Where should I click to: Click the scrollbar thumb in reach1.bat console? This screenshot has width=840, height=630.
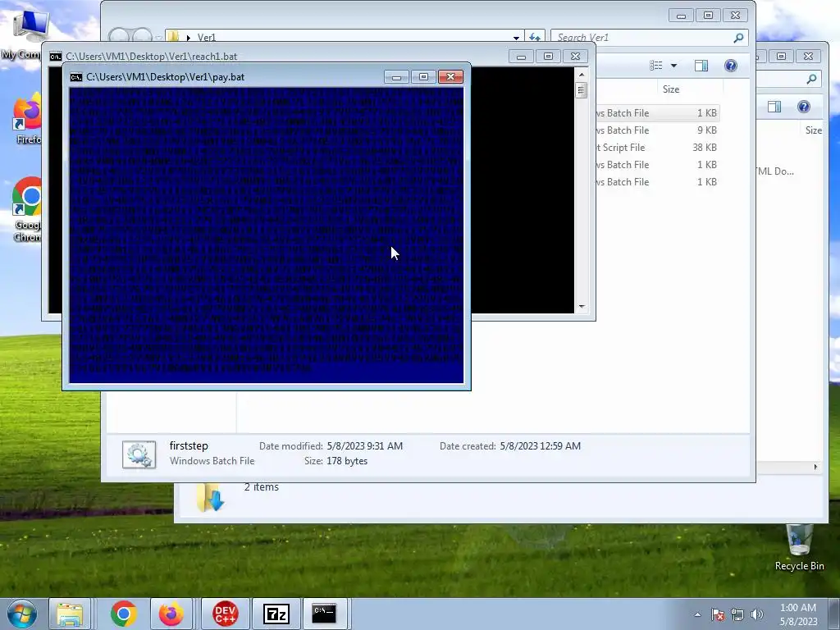click(582, 89)
